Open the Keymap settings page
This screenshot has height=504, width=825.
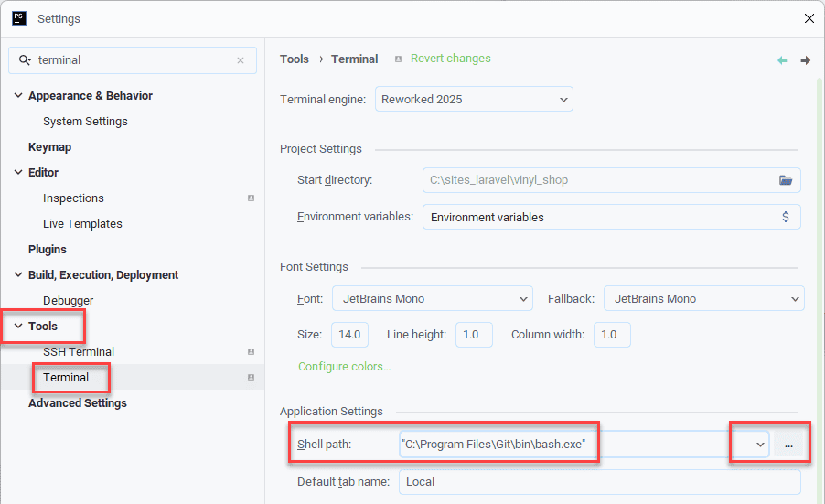coord(49,147)
